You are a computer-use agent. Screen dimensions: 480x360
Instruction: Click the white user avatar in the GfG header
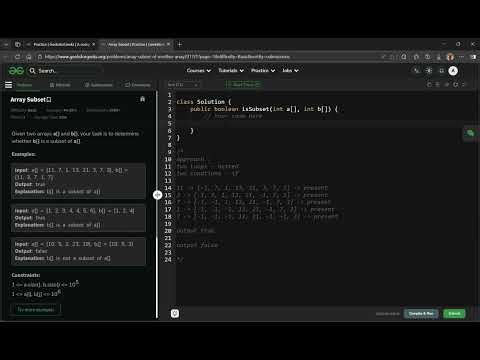tap(453, 71)
